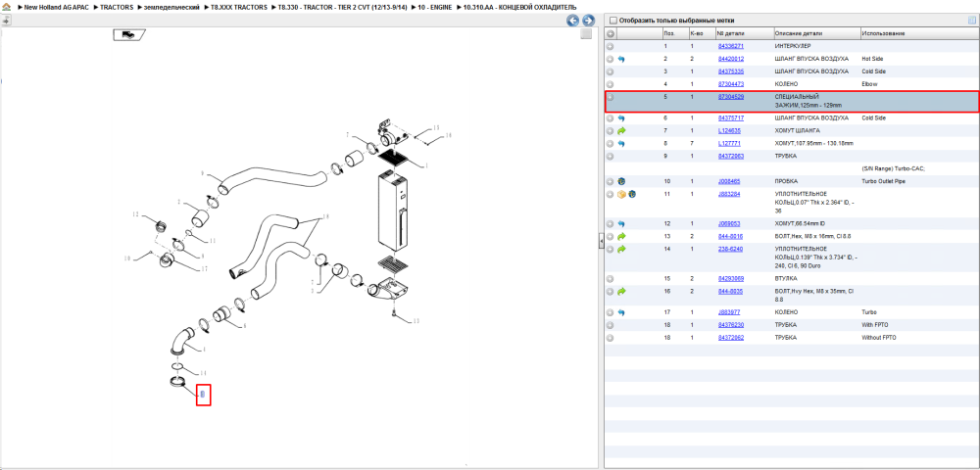Select callout 12 in the diagram
Screen dimensions: 980x470
[136, 214]
